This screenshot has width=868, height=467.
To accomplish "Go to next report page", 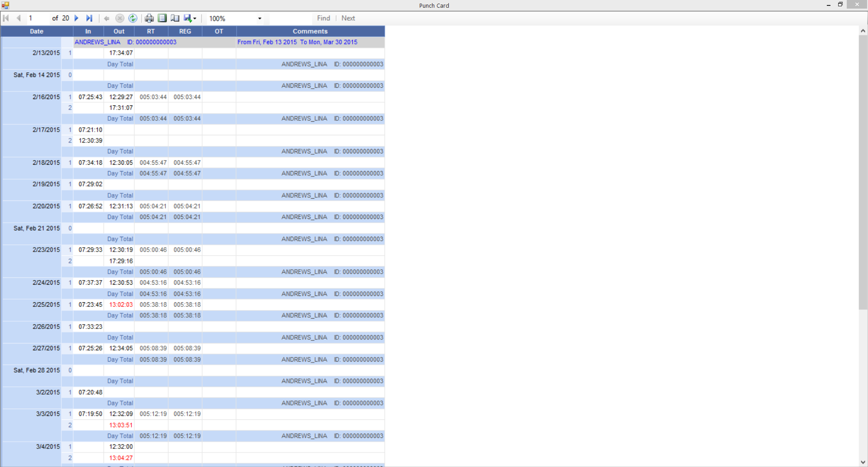I will click(76, 18).
